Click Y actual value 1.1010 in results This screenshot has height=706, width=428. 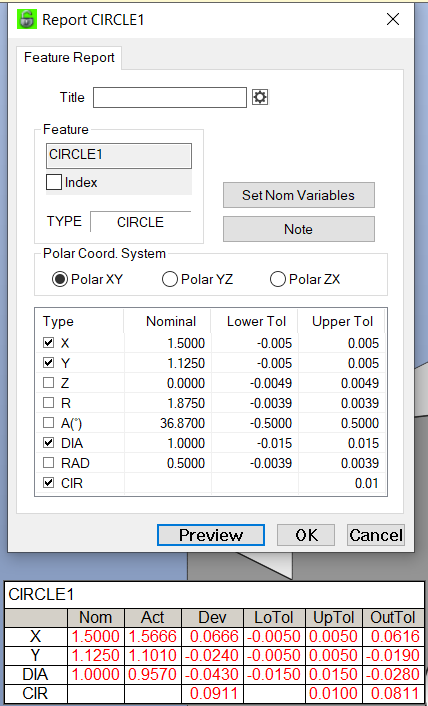[153, 655]
